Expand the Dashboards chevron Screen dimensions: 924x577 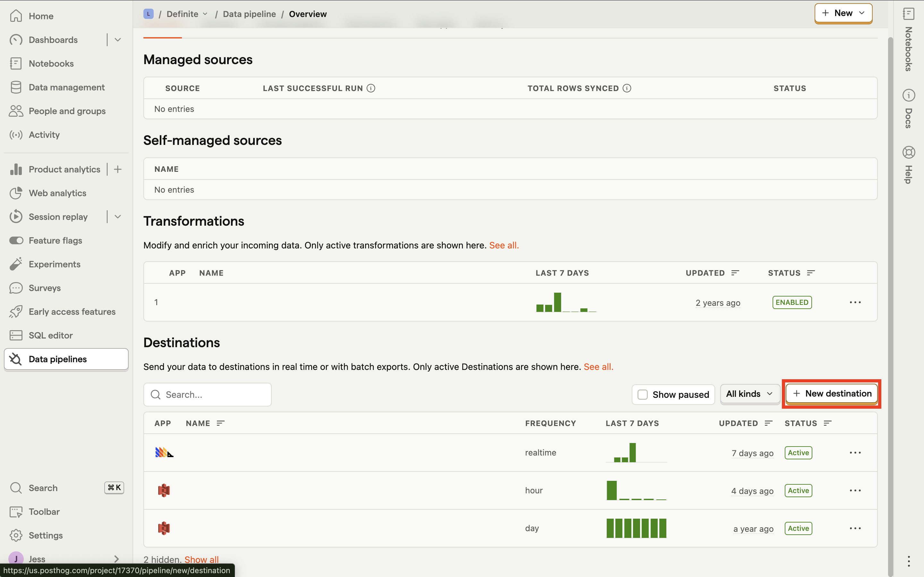click(118, 40)
